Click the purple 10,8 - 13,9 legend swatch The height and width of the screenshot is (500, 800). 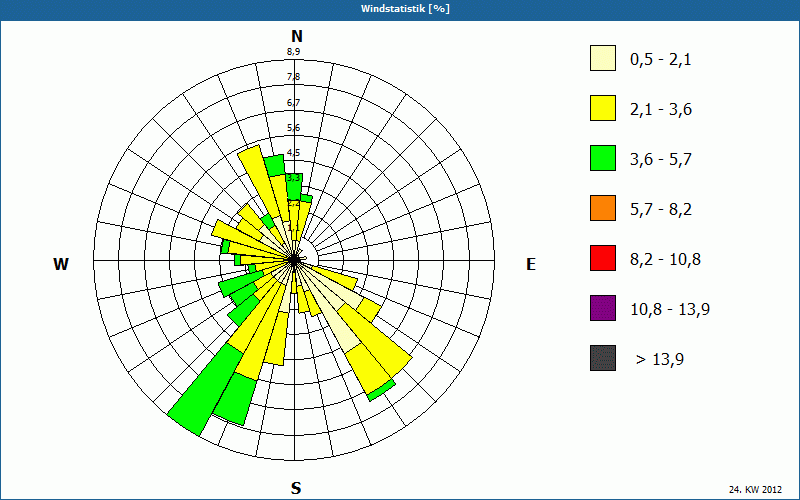coord(603,308)
